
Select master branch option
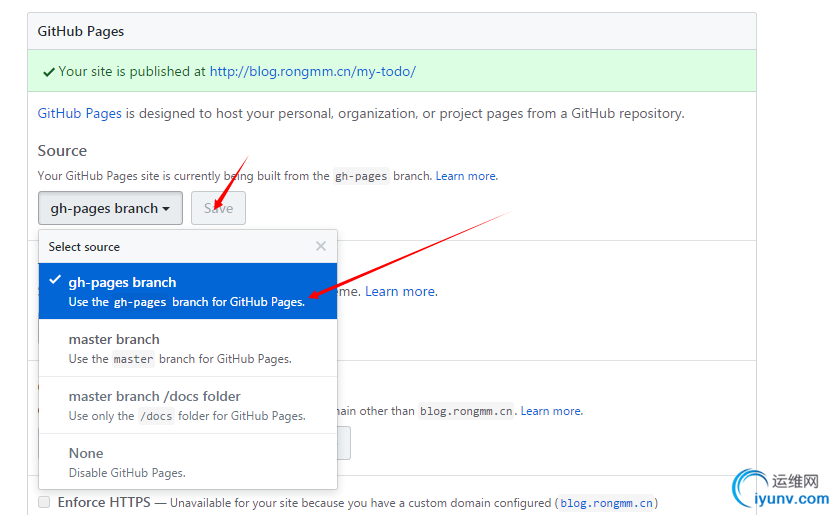(x=188, y=348)
